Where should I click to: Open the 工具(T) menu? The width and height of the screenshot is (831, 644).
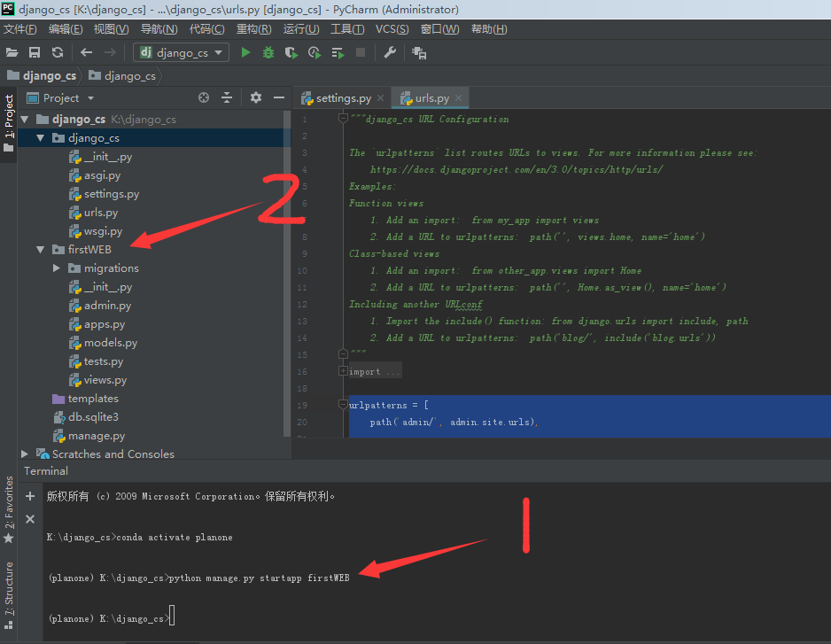click(347, 29)
